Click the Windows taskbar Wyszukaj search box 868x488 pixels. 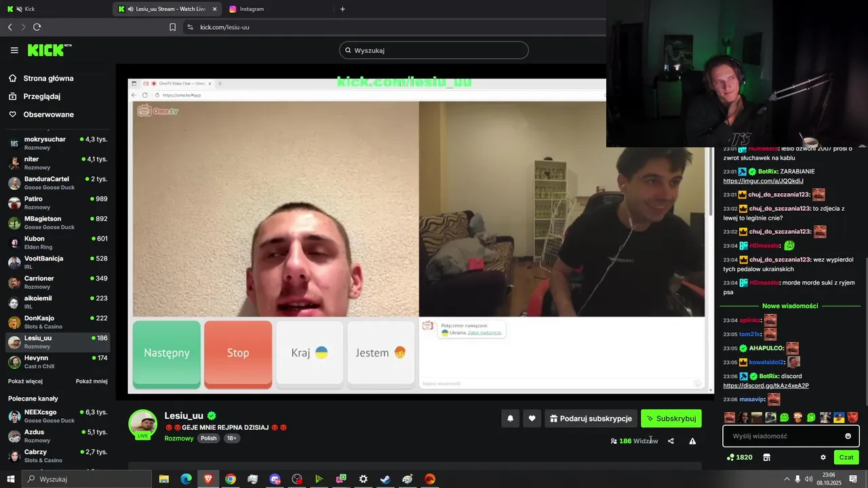tap(87, 479)
